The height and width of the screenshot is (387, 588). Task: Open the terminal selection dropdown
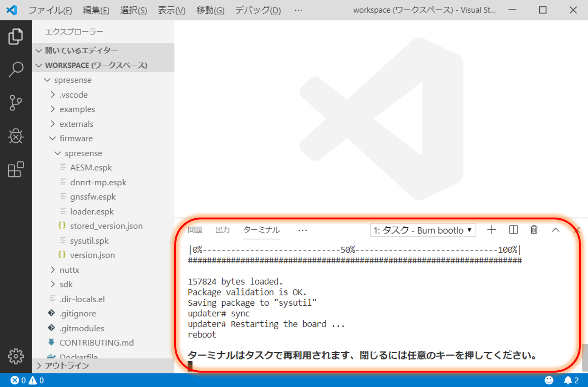coord(422,230)
